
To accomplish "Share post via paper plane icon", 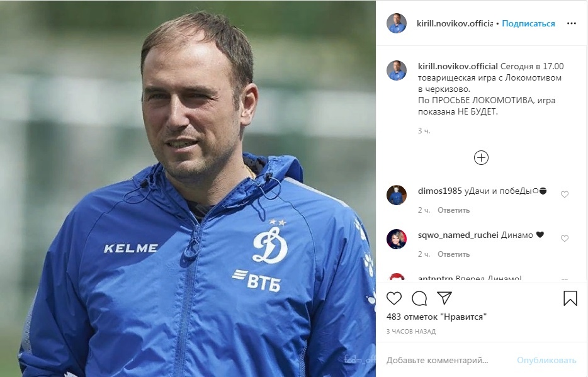I will [x=444, y=298].
